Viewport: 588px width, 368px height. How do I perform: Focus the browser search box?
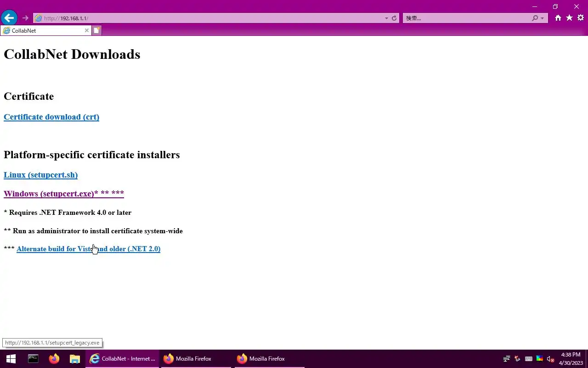pos(466,18)
